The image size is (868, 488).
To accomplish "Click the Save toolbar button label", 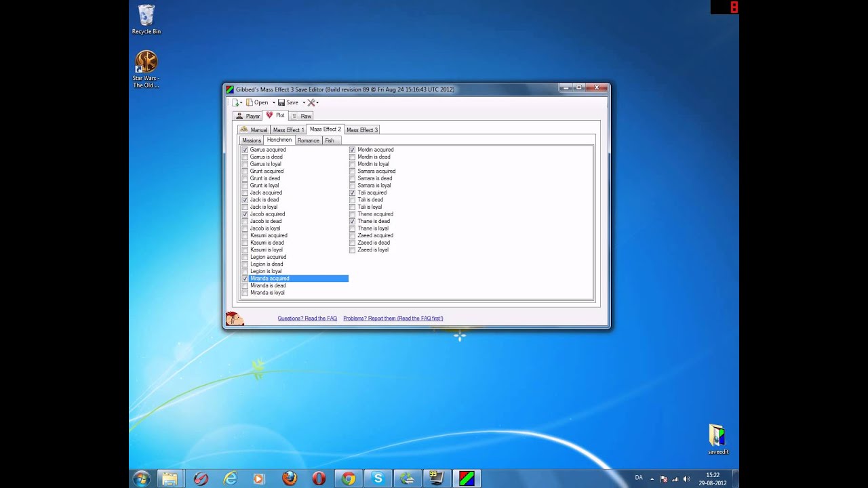I will point(292,102).
